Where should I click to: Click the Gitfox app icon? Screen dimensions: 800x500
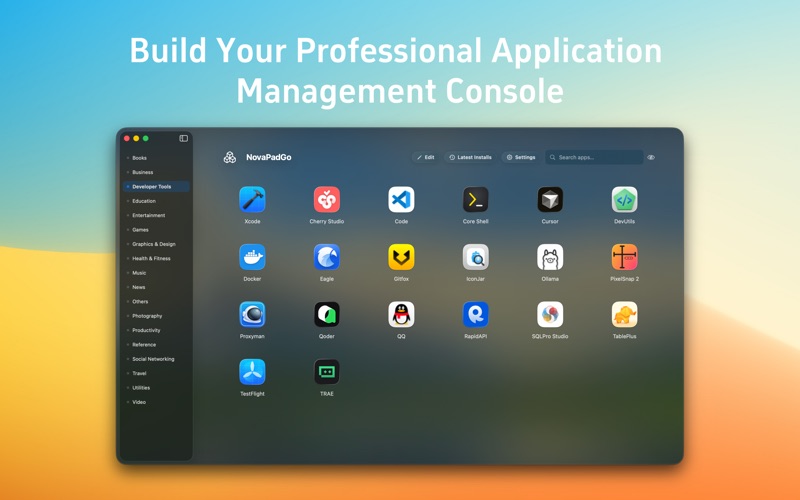[x=401, y=257]
